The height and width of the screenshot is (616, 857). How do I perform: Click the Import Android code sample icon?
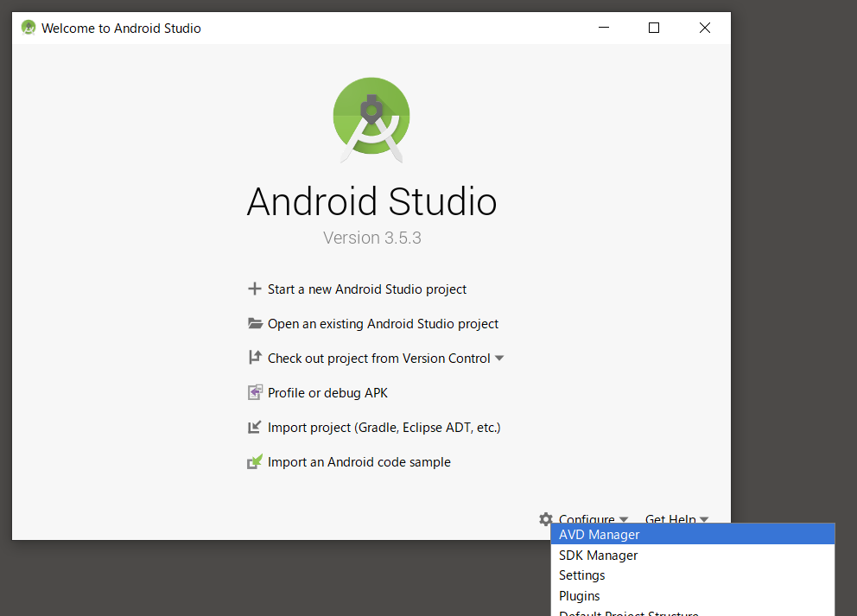(x=255, y=462)
